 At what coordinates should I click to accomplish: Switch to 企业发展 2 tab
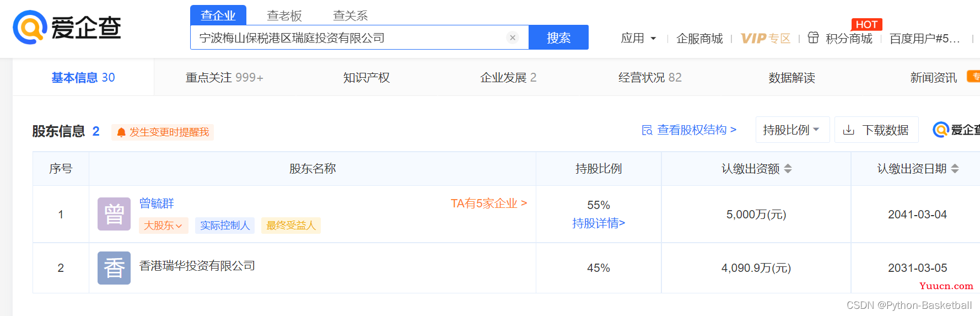click(508, 78)
